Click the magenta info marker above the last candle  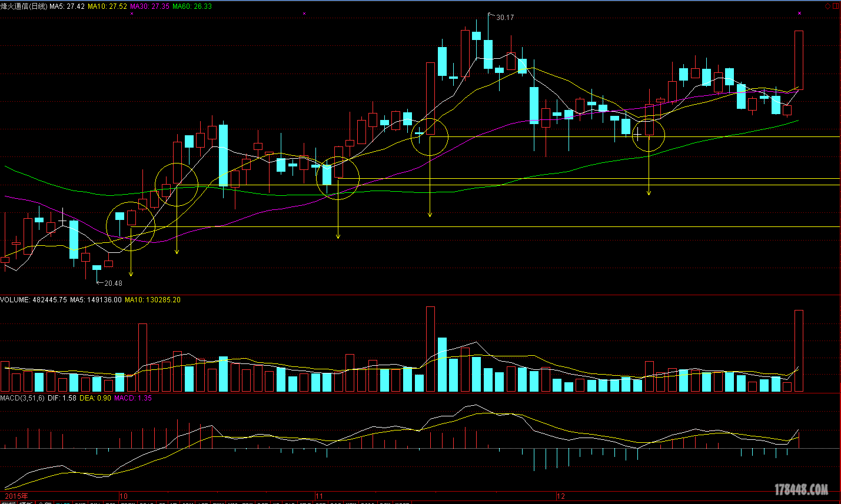tap(799, 13)
